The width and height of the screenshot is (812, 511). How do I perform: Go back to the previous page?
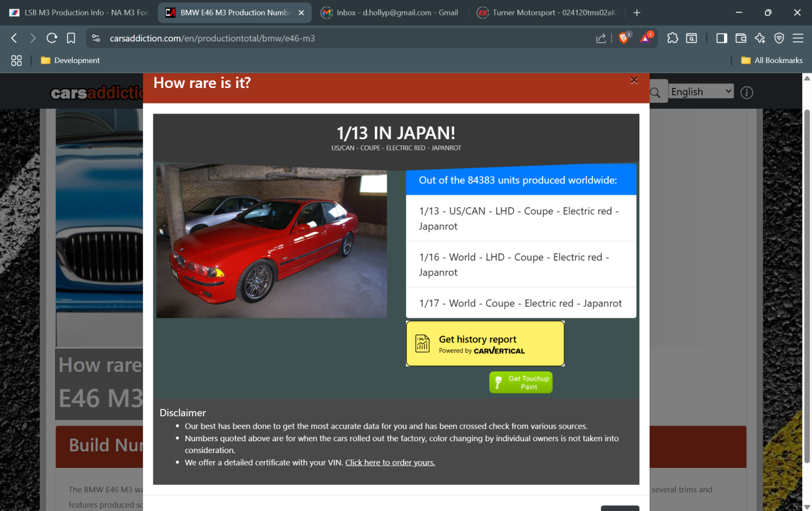click(x=14, y=38)
